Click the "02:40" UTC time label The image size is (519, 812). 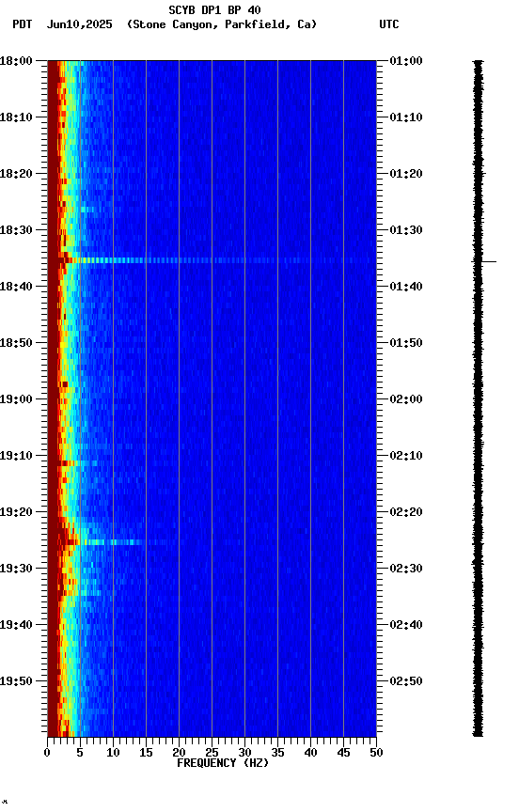pyautogui.click(x=406, y=625)
